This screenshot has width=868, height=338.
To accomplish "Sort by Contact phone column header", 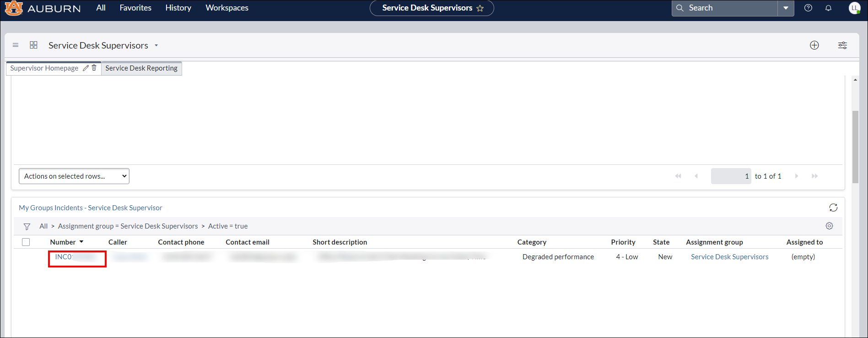I will coord(181,242).
